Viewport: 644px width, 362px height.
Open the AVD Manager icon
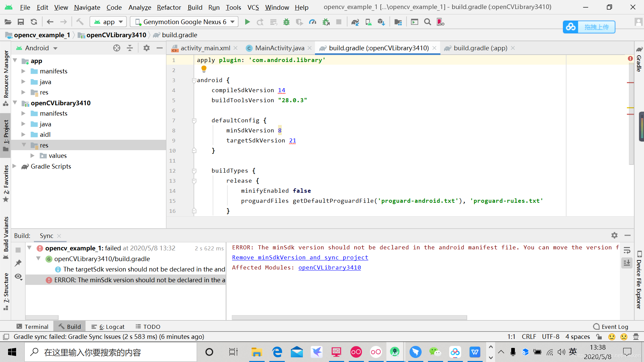point(368,22)
